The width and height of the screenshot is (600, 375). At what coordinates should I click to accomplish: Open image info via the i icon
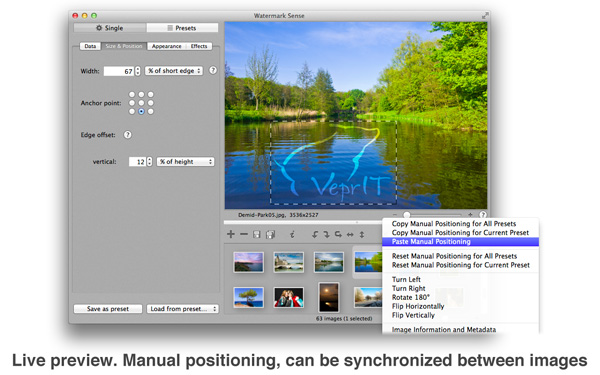coord(292,234)
